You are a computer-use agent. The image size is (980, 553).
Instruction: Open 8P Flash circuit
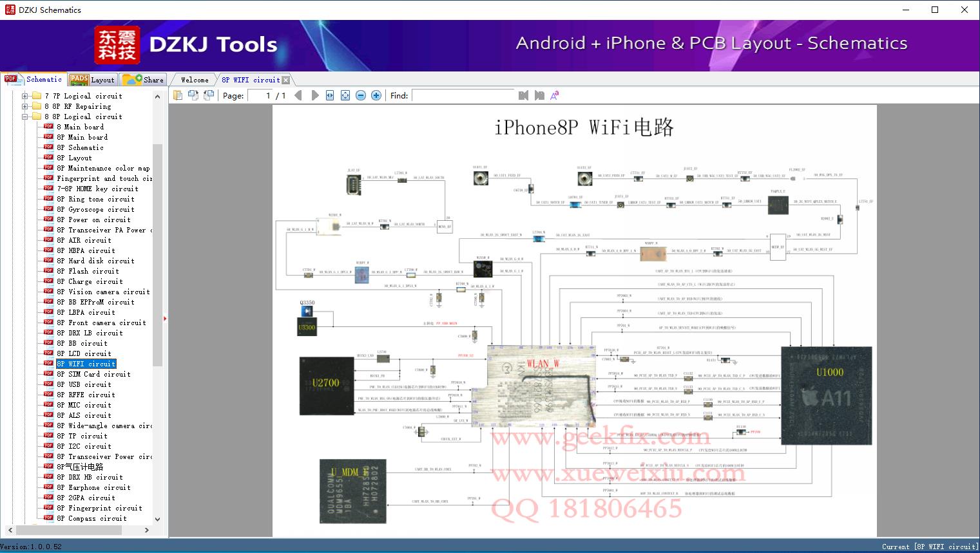coord(88,271)
